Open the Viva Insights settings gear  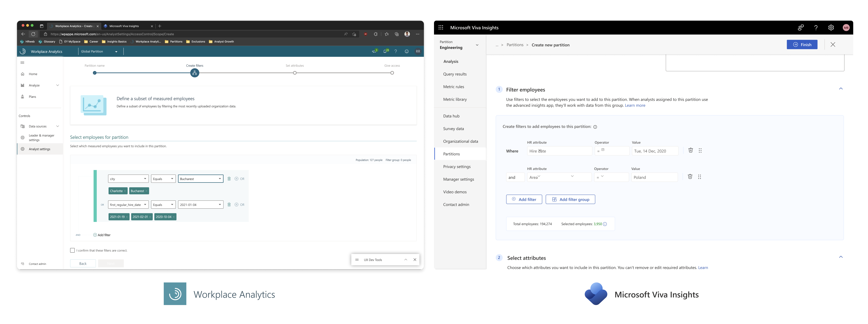(x=831, y=28)
